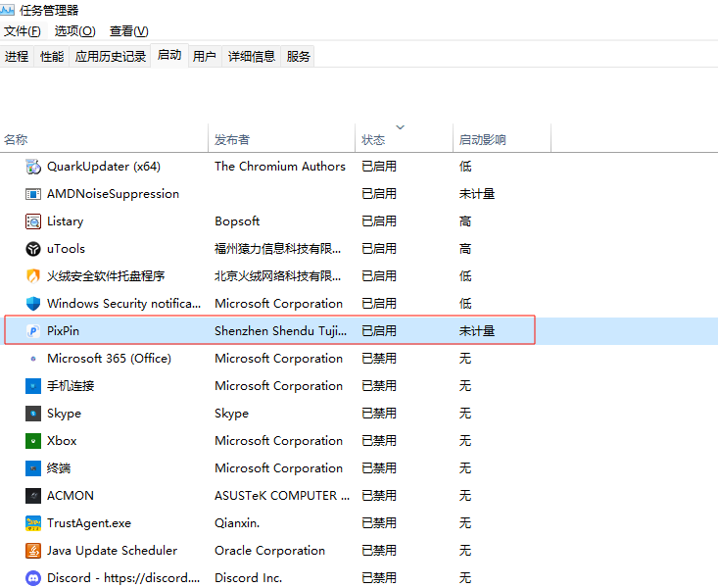
Task: Open the 文件(F) menu
Action: pyautogui.click(x=22, y=31)
